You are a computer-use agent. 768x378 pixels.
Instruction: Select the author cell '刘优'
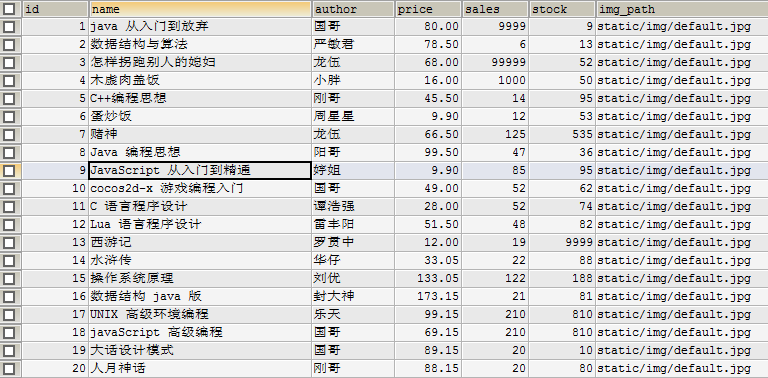point(353,278)
